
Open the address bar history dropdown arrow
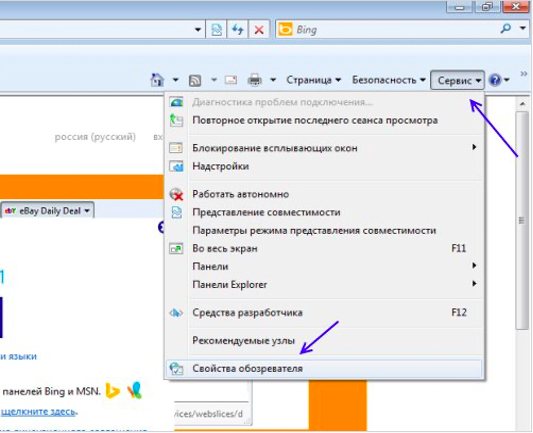click(x=198, y=30)
